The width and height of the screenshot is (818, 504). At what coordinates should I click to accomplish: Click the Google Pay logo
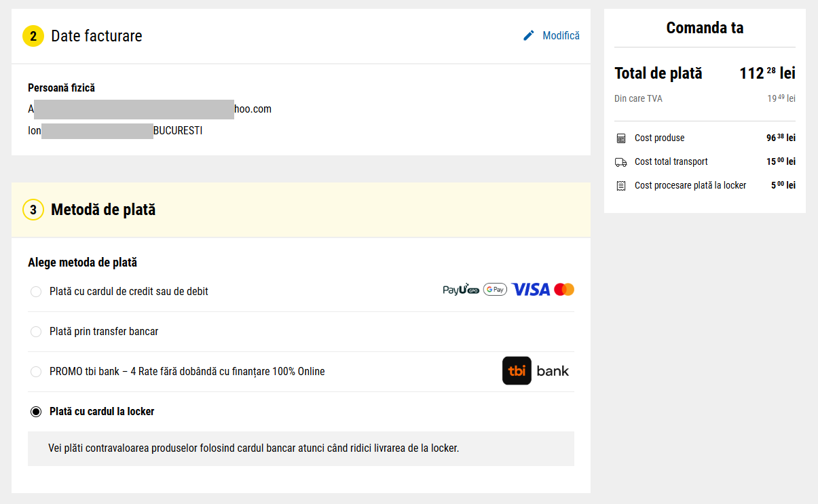pyautogui.click(x=495, y=290)
